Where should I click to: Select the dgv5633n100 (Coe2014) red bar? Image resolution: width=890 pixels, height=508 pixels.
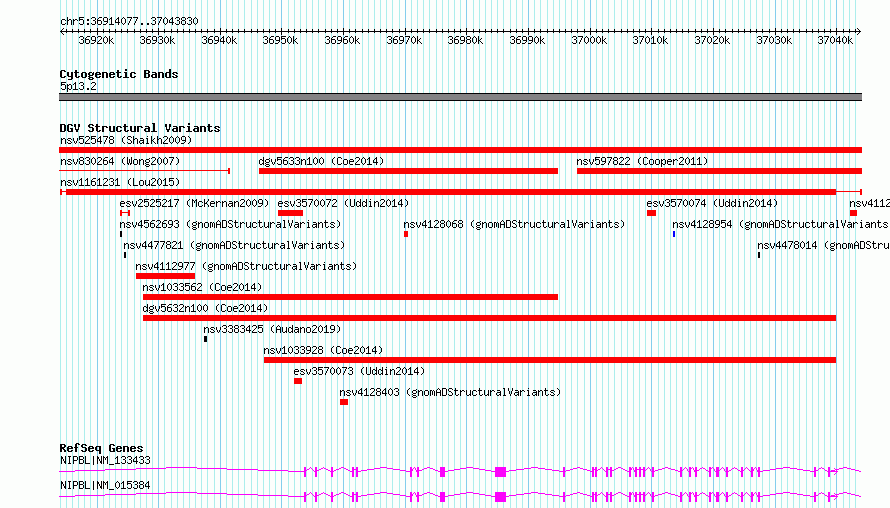click(x=408, y=171)
